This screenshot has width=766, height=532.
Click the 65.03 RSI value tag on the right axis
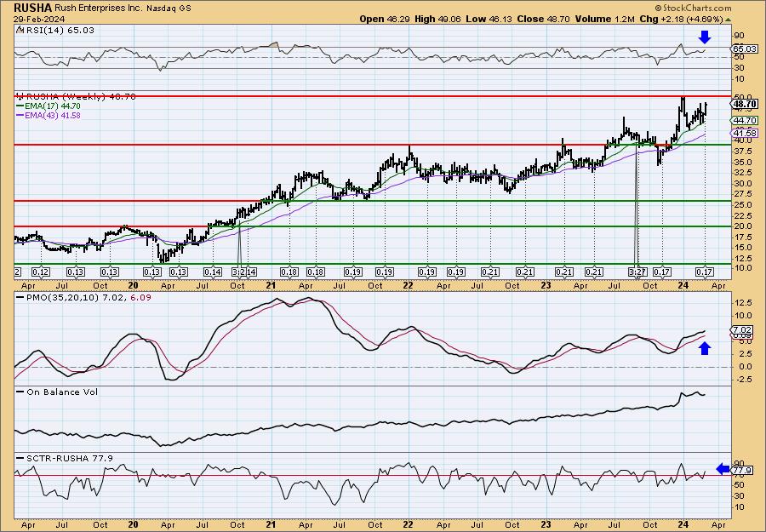[745, 49]
